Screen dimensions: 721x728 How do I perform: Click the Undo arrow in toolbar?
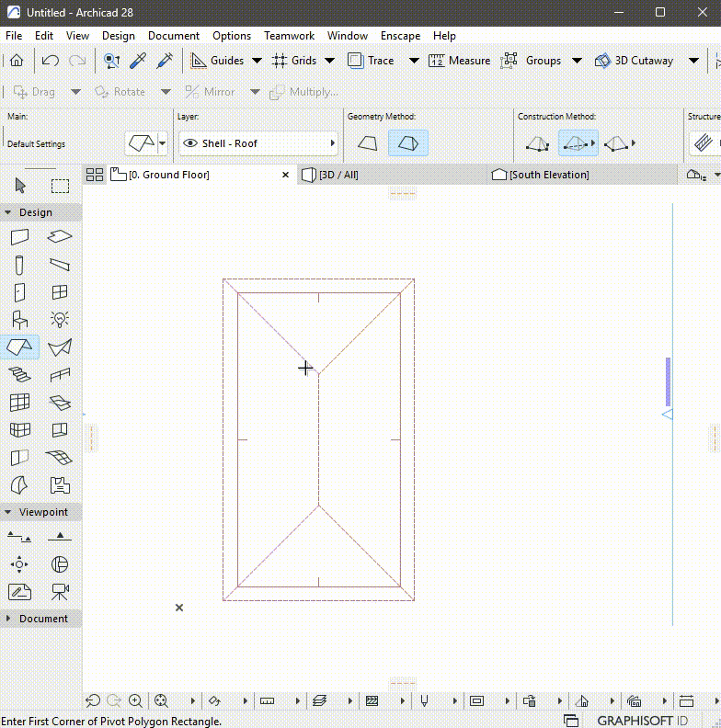50,61
